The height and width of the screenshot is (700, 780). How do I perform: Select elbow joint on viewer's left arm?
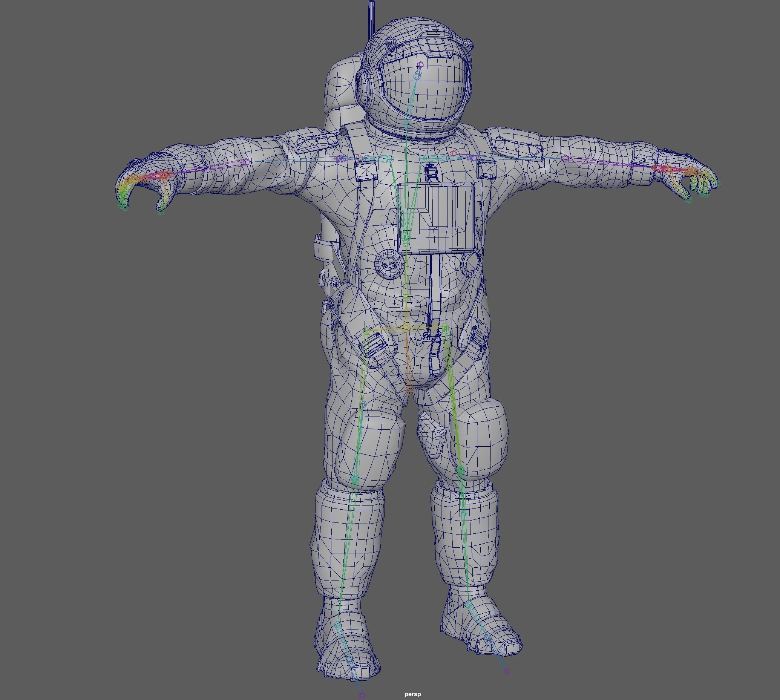click(x=247, y=162)
